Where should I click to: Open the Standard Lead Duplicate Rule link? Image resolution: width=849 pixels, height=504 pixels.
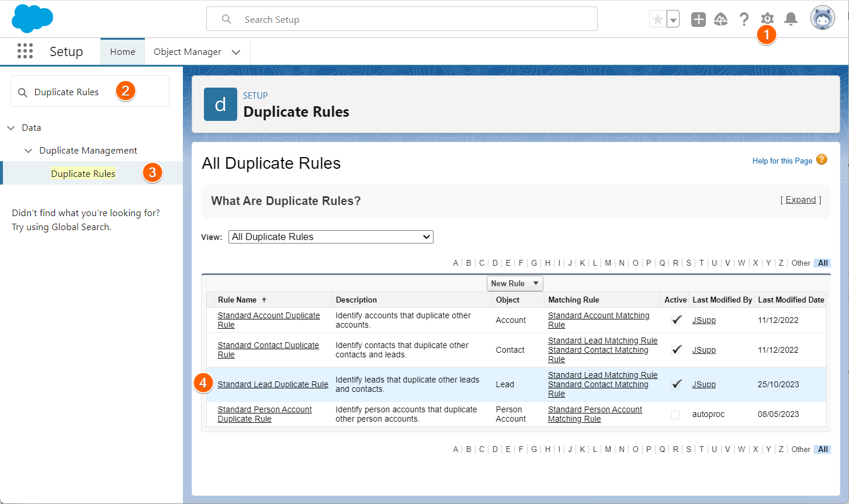[273, 384]
